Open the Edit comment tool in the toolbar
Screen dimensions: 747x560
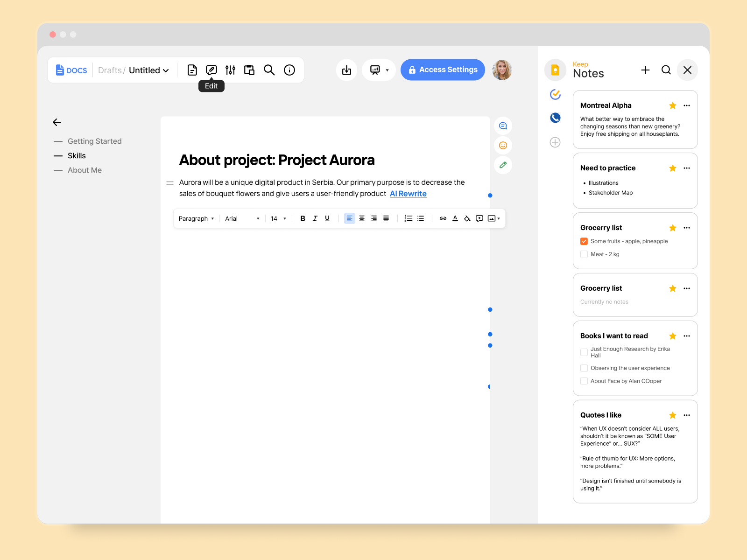(211, 70)
